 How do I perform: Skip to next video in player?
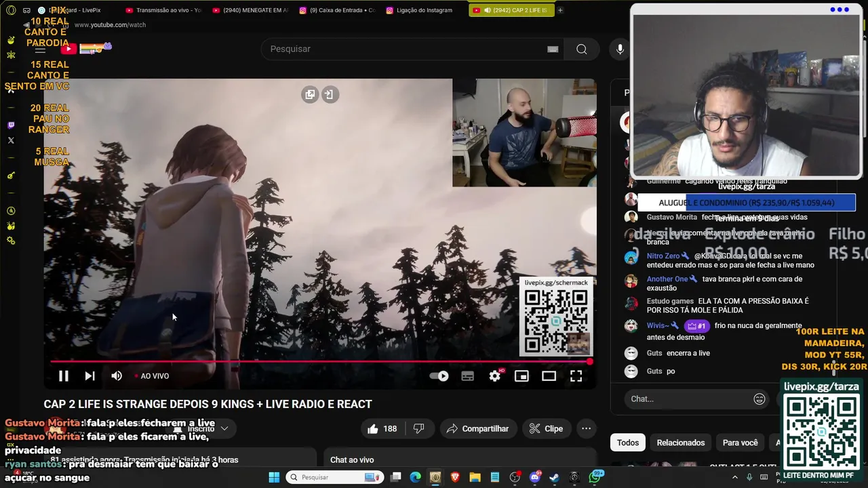90,376
